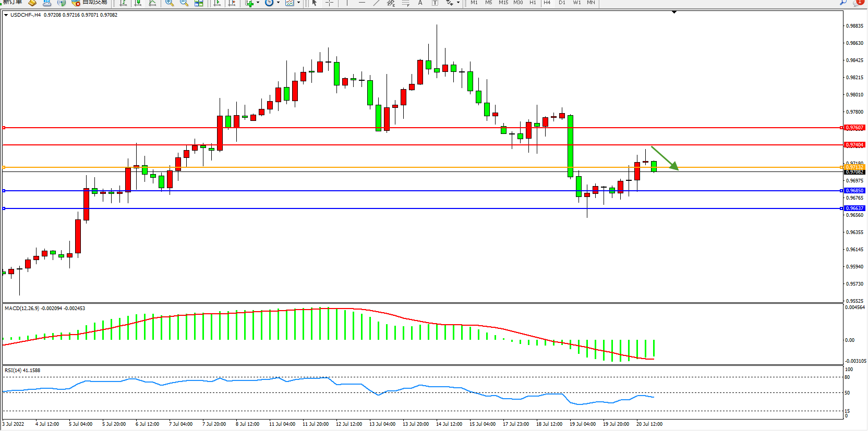Image resolution: width=868 pixels, height=431 pixels.
Task: Select the crosshair tool
Action: click(329, 3)
